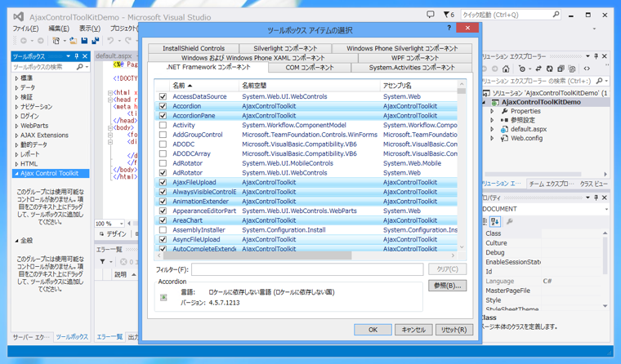Click the キャンセル button
This screenshot has width=621, height=364.
413,330
